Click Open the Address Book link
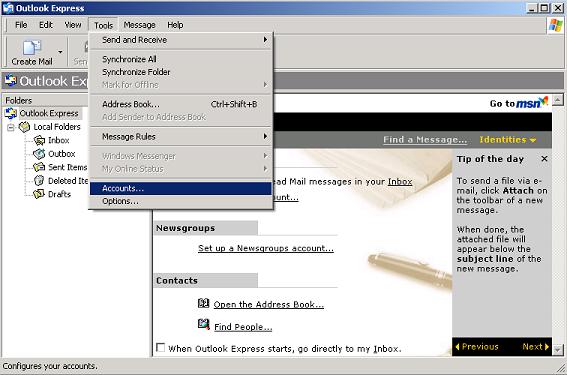Viewport: 567px width, 375px height. 269,304
